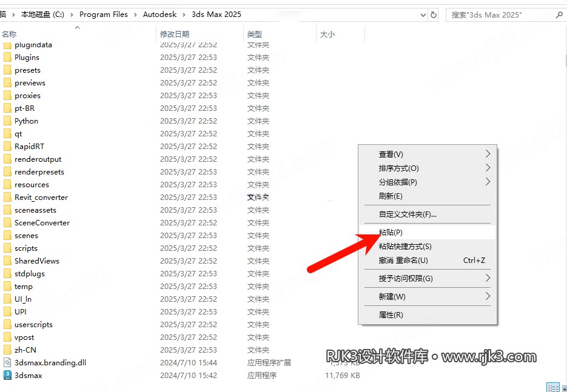The width and height of the screenshot is (567, 392).
Task: Expand the 新建(W) submenu arrow
Action: pos(488,296)
